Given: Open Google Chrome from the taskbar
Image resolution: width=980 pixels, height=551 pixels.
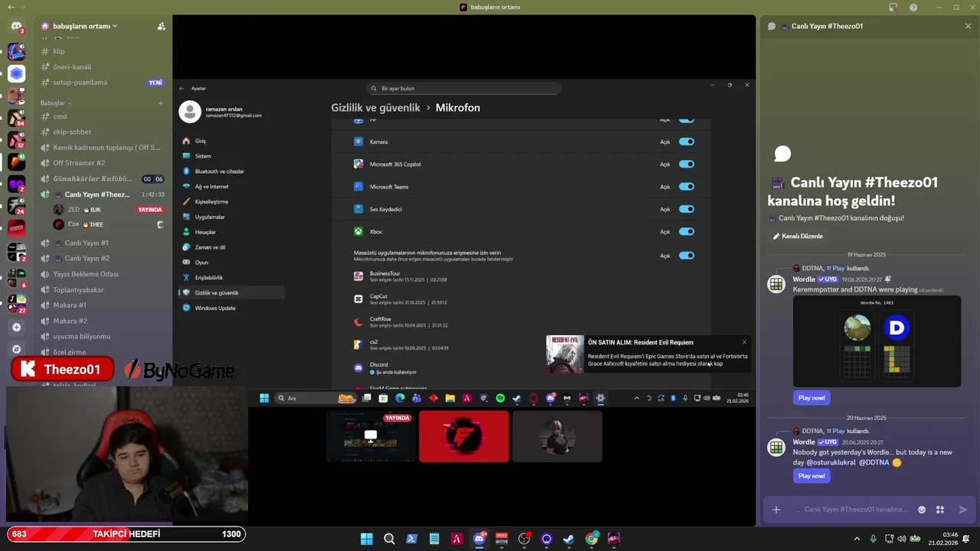Looking at the screenshot, I should pos(591,539).
